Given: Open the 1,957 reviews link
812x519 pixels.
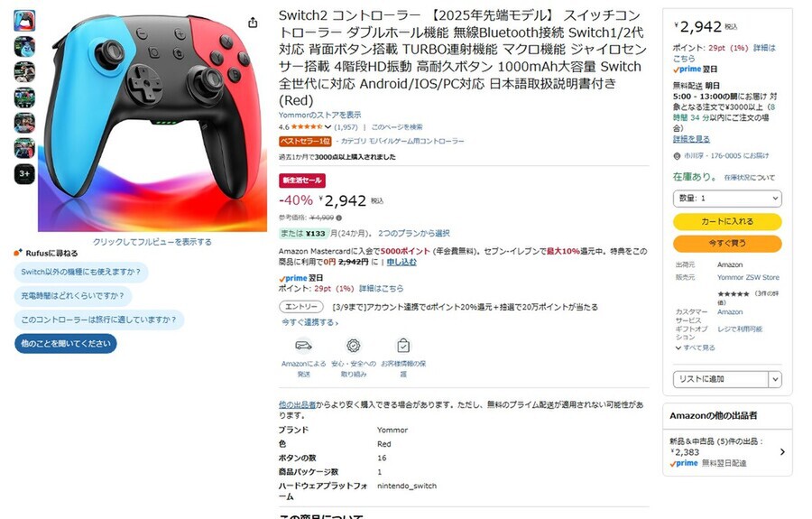Looking at the screenshot, I should pyautogui.click(x=346, y=127).
